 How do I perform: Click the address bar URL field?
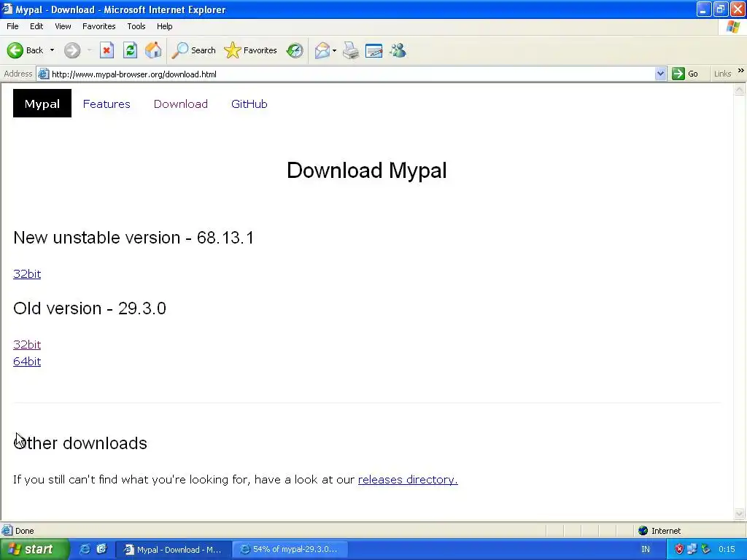point(352,74)
